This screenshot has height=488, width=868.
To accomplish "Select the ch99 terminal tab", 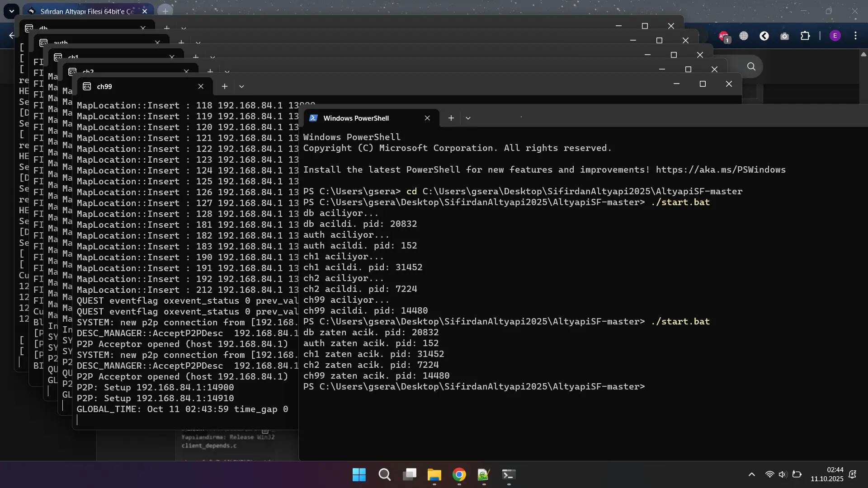I will [x=104, y=86].
